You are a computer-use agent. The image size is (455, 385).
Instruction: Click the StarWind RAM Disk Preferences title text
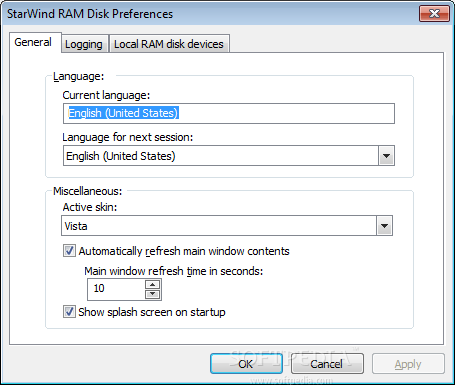coord(90,14)
